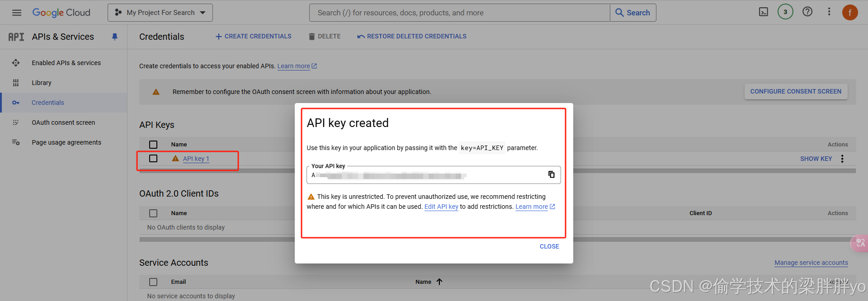Click the Credentials key icon

click(16, 103)
